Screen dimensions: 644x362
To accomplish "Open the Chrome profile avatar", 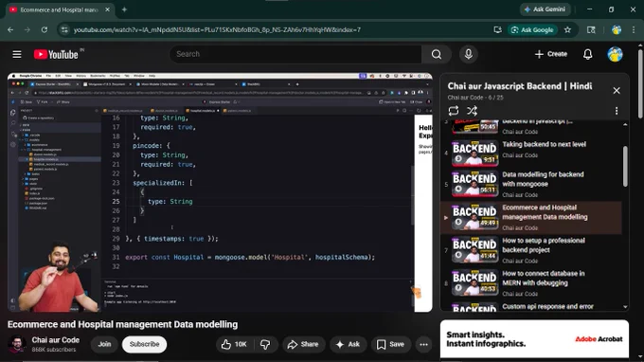I will 617,29.
